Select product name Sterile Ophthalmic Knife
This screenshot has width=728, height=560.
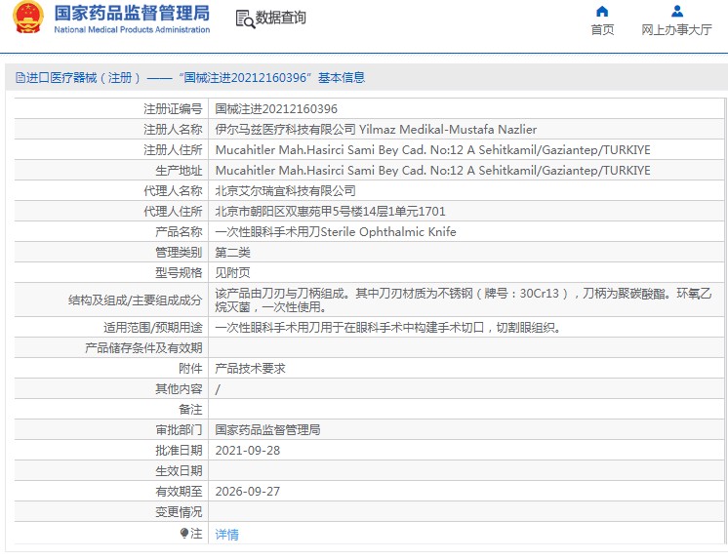[x=388, y=232]
